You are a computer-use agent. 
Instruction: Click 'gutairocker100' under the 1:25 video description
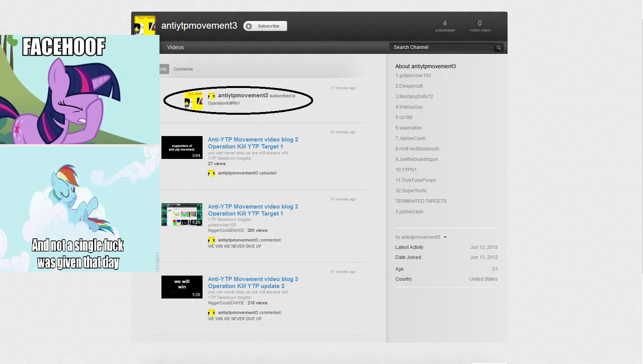(222, 225)
